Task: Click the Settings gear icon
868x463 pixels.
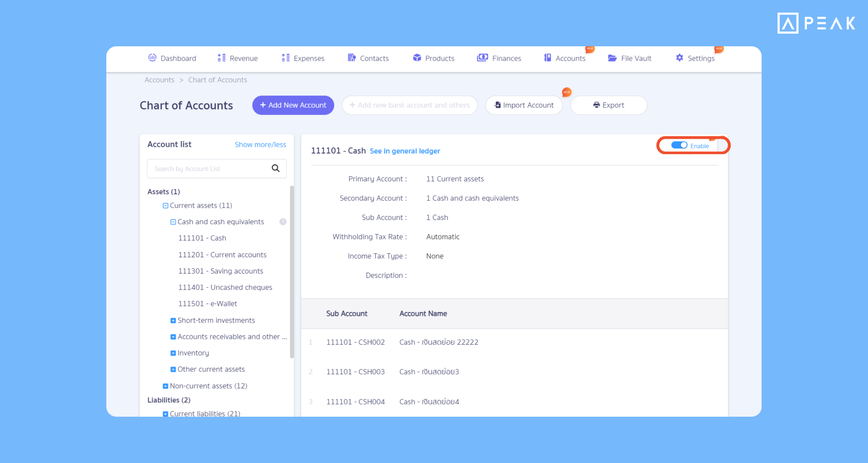Action: click(x=680, y=58)
